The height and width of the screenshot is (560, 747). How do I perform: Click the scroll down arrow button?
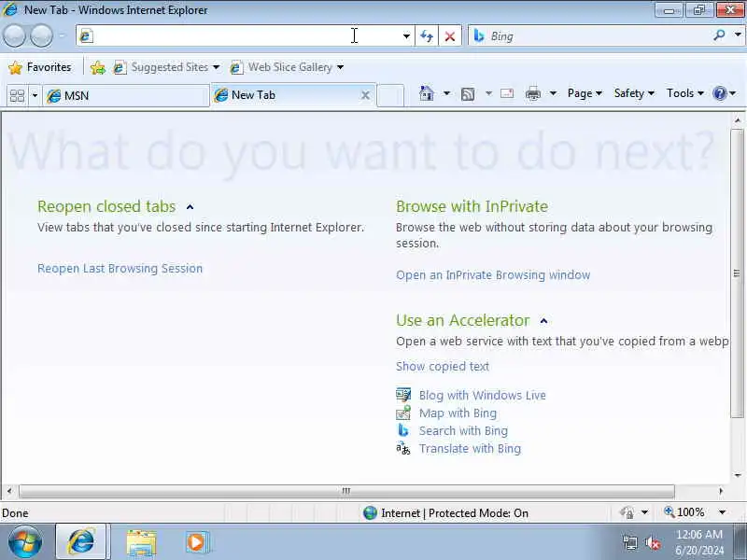coord(738,475)
